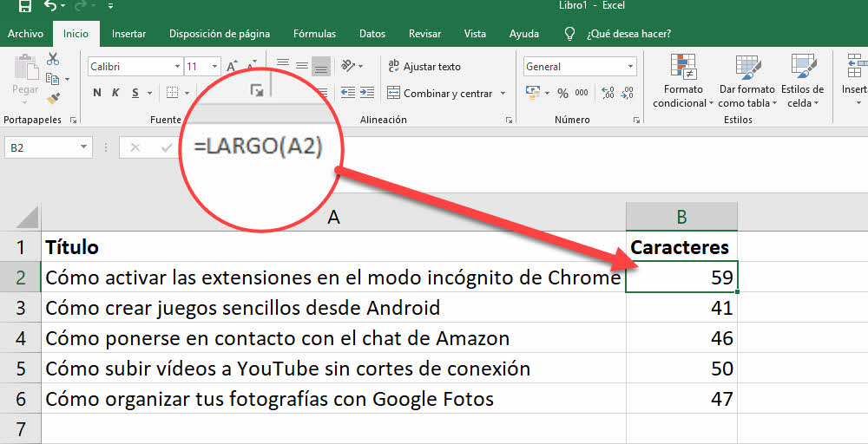868x444 pixels.
Task: Open the Archivo menu tab
Action: pyautogui.click(x=25, y=34)
